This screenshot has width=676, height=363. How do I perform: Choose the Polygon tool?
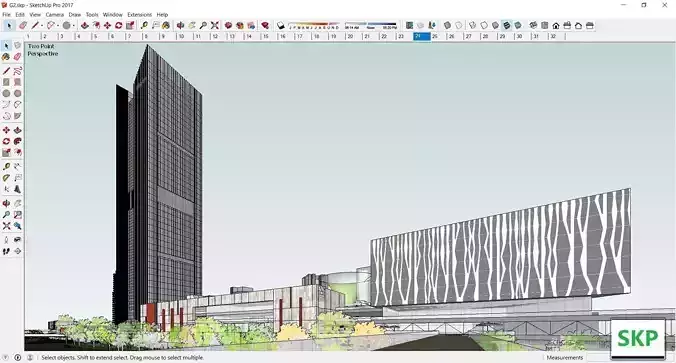point(17,93)
